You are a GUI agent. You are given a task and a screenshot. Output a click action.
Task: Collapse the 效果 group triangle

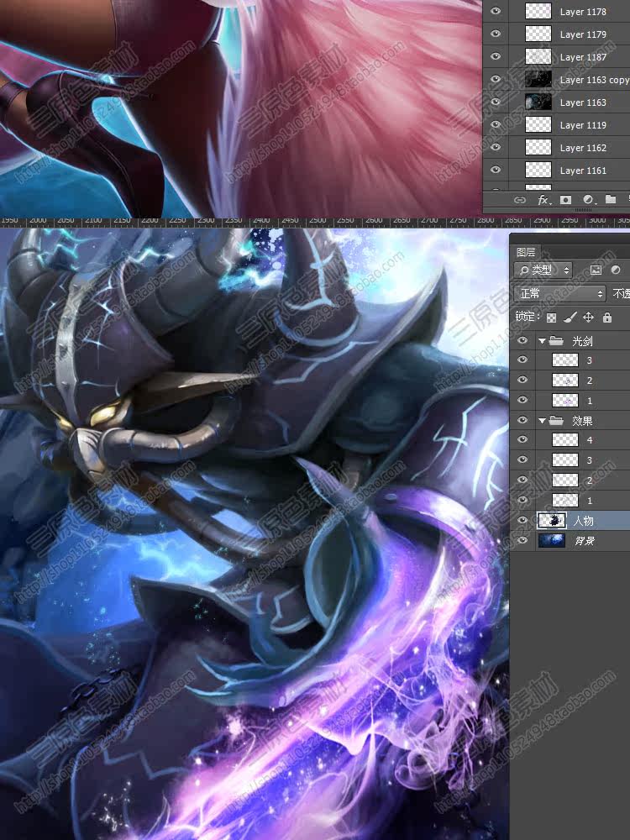point(542,421)
